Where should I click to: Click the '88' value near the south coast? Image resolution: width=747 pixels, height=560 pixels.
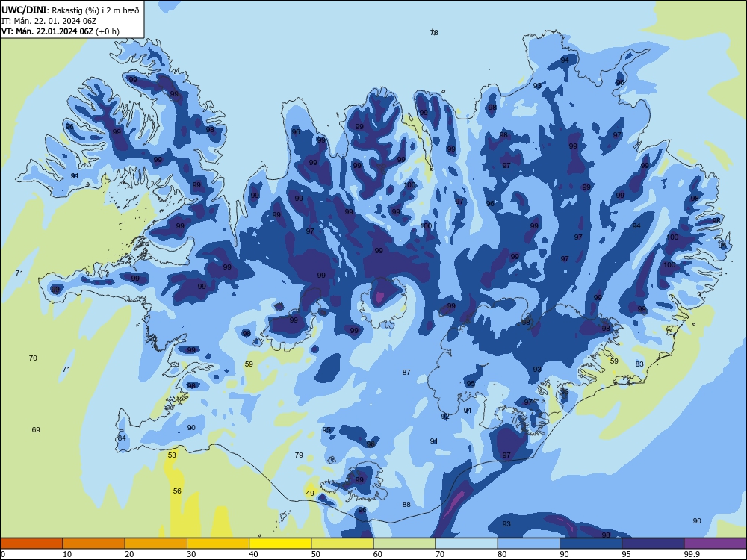tap(406, 504)
